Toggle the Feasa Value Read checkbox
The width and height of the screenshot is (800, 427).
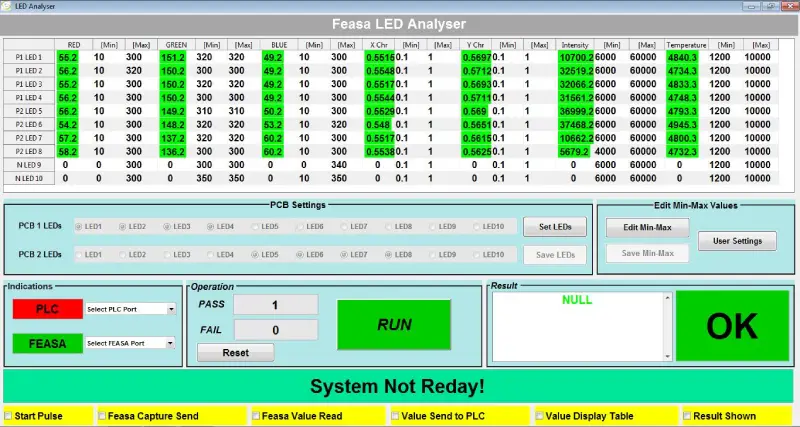(x=256, y=416)
